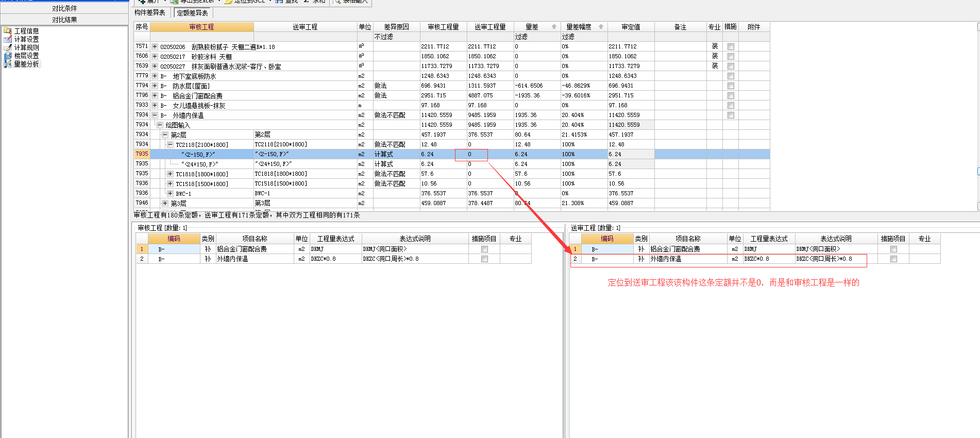The width and height of the screenshot is (980, 438).
Task: Click the 楼层设置 stacked-layers icon
Action: click(x=8, y=56)
